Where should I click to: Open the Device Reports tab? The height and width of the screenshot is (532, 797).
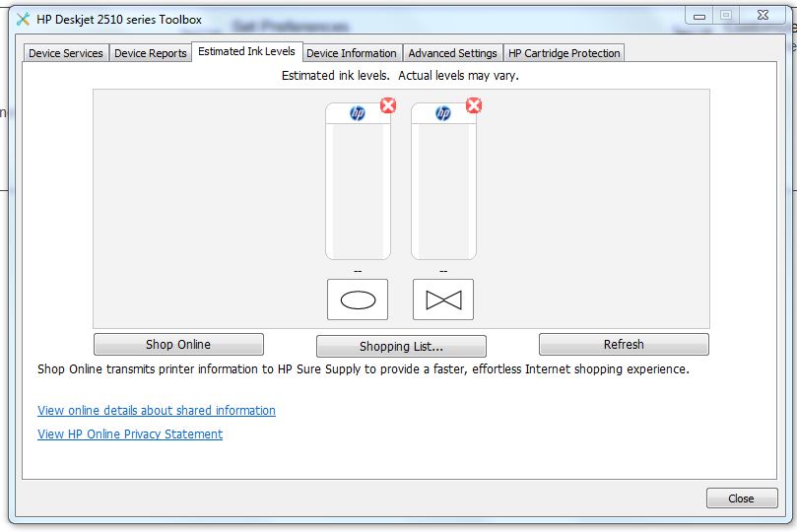151,53
